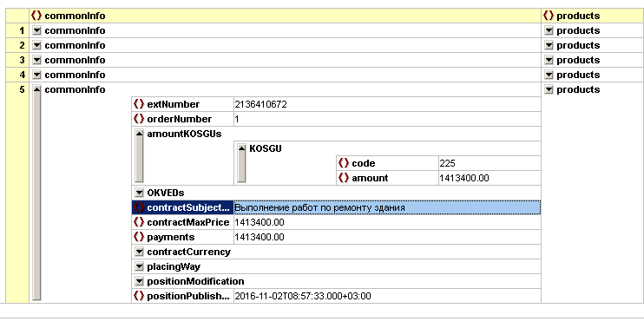Viewport: 644px width, 328px height.
Task: Click the braces icon in commonInfo header
Action: (36, 16)
